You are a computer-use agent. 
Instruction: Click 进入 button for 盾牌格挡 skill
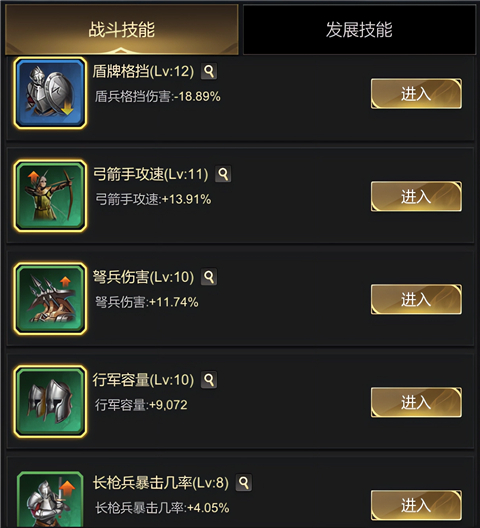click(416, 94)
